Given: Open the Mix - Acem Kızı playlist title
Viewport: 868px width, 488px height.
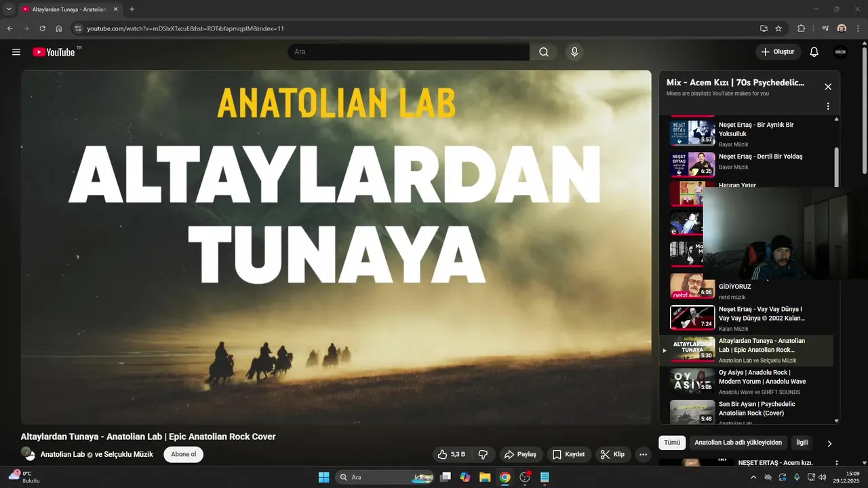Looking at the screenshot, I should 735,83.
